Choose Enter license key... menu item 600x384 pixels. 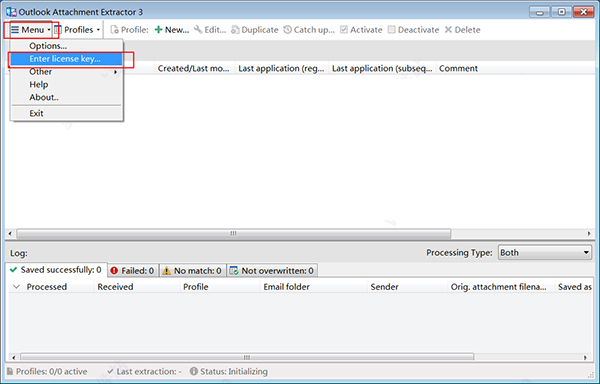click(66, 59)
